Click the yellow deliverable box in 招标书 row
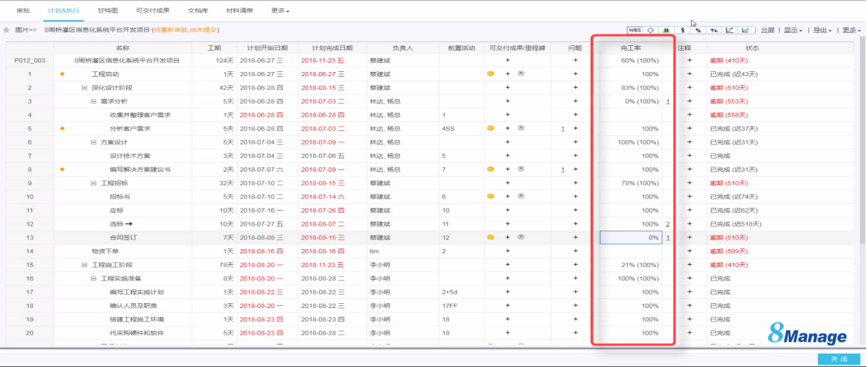Viewport: 868px width, 367px height. [491, 196]
